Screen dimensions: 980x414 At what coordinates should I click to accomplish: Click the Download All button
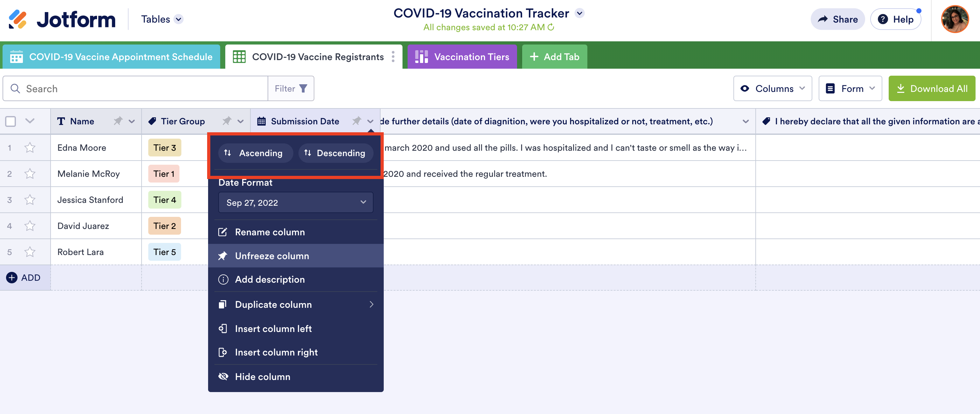coord(932,89)
